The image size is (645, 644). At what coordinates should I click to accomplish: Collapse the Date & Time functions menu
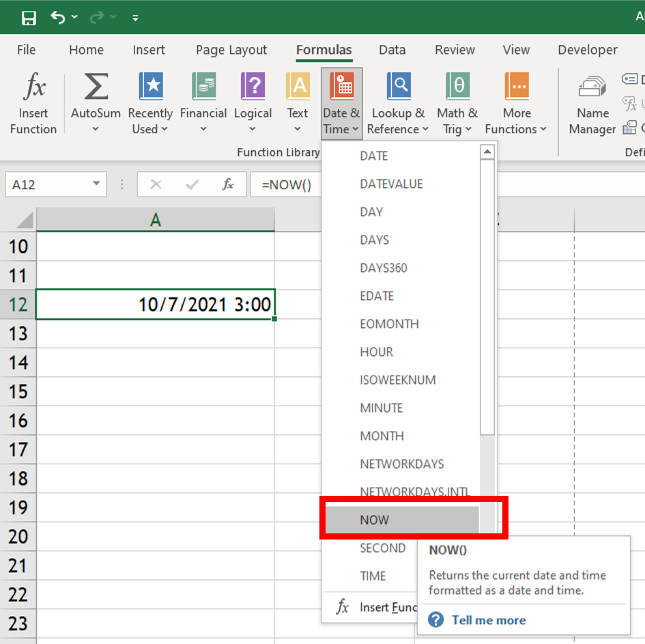coord(341,103)
